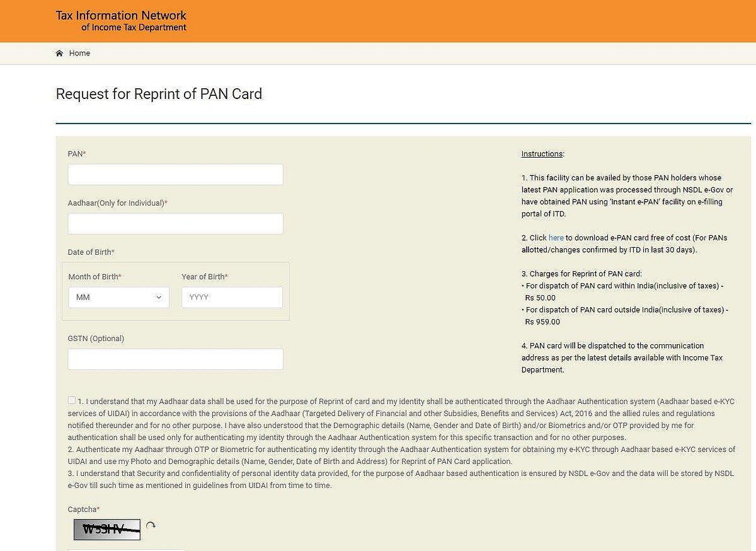Screen dimensions: 756x551
Task: Click the 'Request for Reprint of PAN Card' heading
Action: point(159,94)
